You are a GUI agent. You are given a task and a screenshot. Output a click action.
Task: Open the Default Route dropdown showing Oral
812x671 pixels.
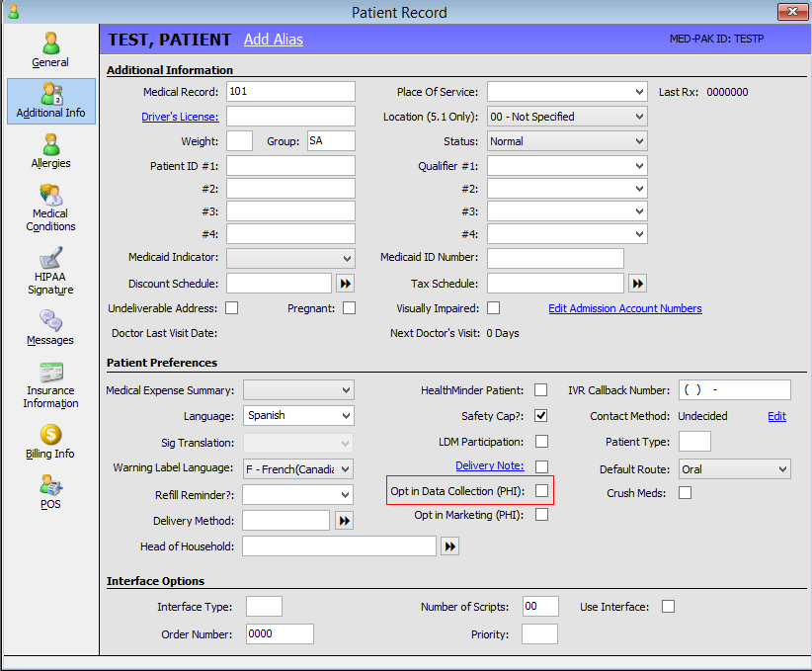click(735, 469)
